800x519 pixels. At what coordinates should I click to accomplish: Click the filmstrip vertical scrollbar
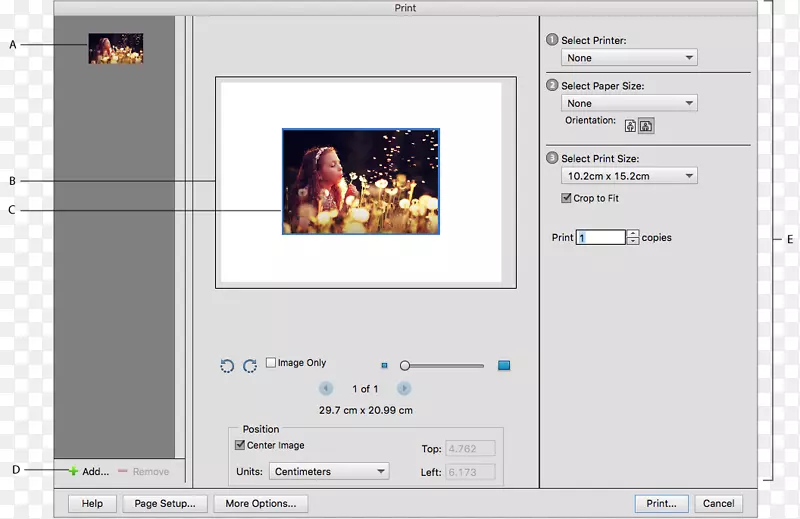(180, 237)
